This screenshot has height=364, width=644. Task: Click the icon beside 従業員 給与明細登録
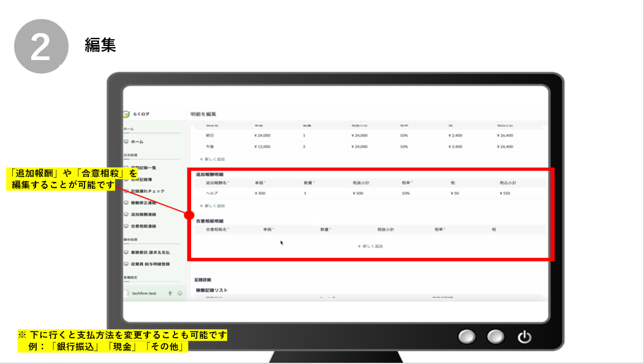pyautogui.click(x=126, y=264)
